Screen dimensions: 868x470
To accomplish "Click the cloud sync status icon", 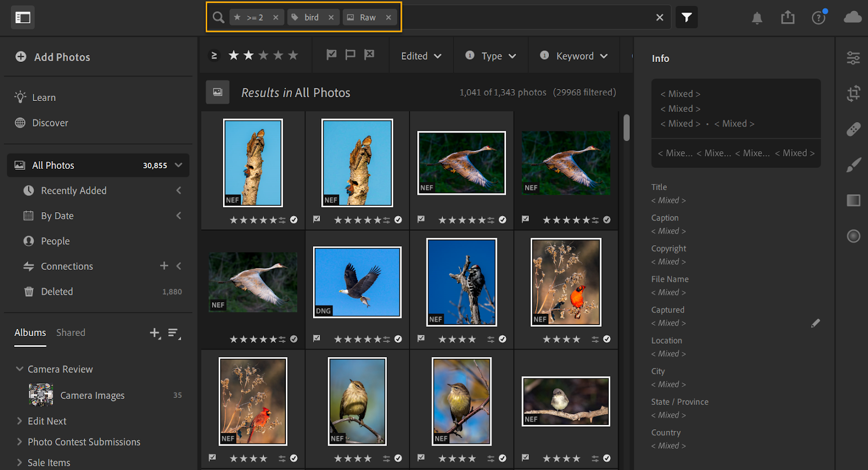I will point(852,17).
